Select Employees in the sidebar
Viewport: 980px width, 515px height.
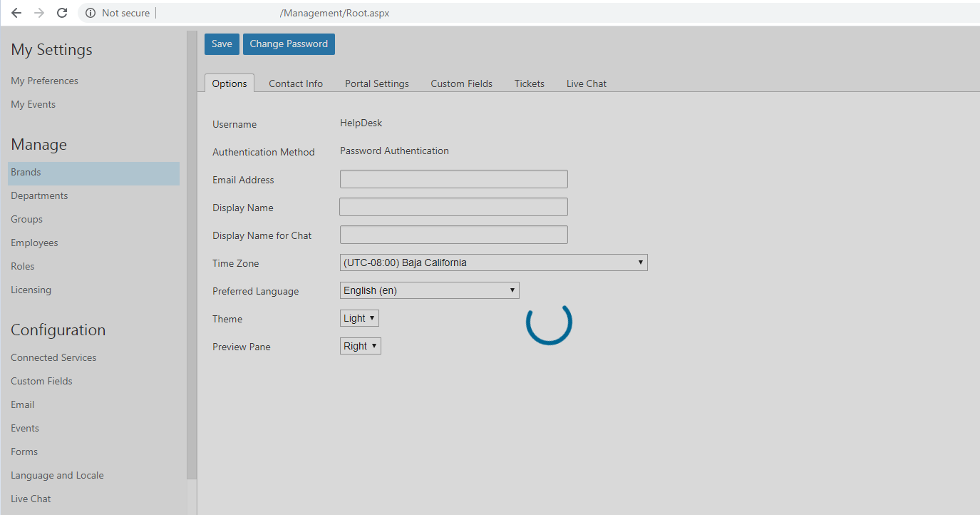coord(34,243)
